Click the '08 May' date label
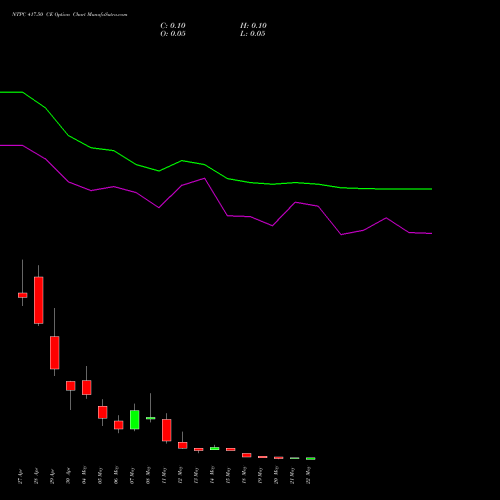Image resolution: width=500 pixels, height=500 pixels. 148,475
